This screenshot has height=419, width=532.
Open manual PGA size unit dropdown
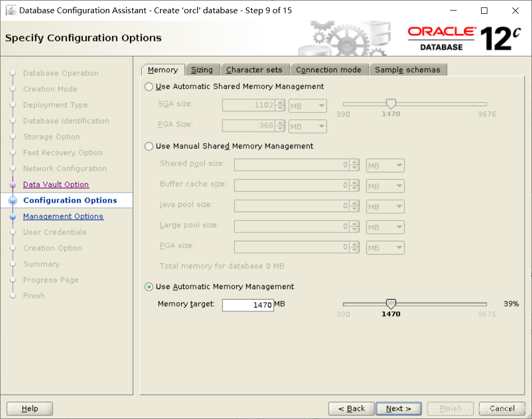pos(385,248)
